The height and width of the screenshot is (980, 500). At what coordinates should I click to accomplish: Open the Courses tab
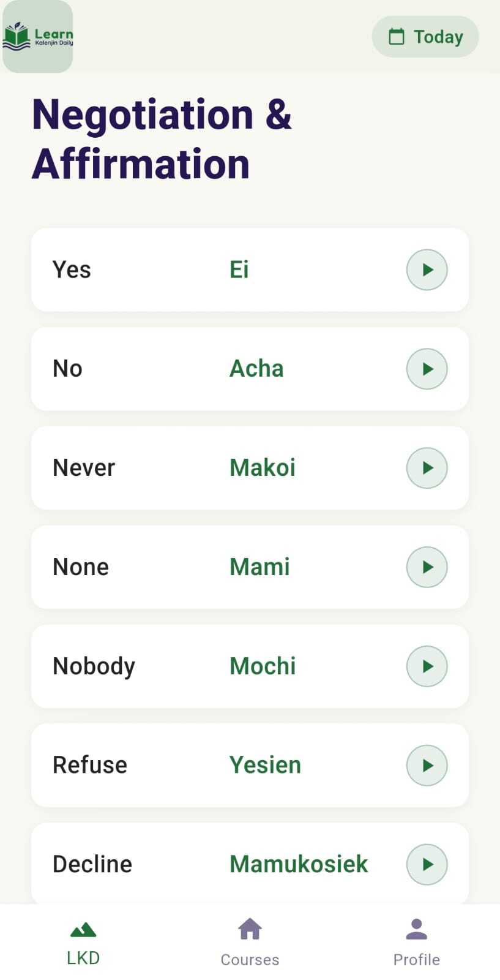click(x=250, y=943)
